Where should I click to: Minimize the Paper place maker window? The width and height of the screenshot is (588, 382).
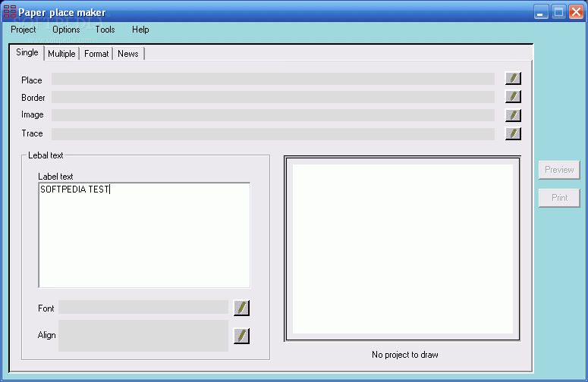tap(541, 12)
